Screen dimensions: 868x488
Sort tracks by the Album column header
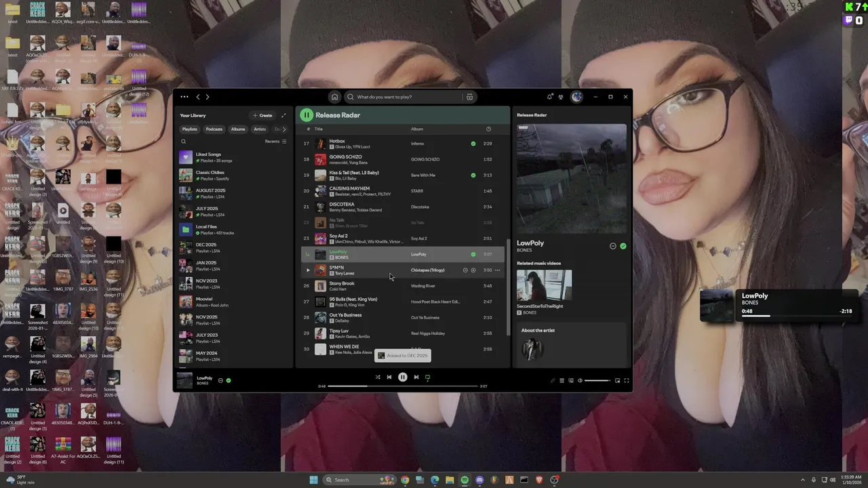pyautogui.click(x=417, y=129)
